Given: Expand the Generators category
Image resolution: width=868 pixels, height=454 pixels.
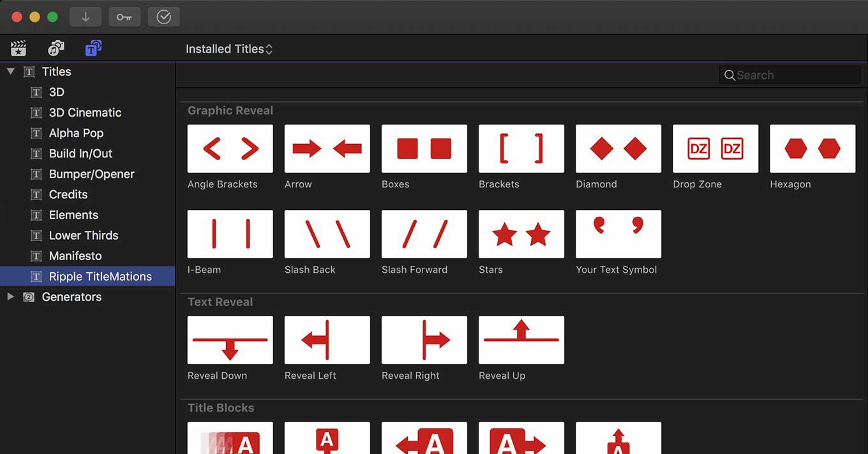Looking at the screenshot, I should click(x=11, y=297).
